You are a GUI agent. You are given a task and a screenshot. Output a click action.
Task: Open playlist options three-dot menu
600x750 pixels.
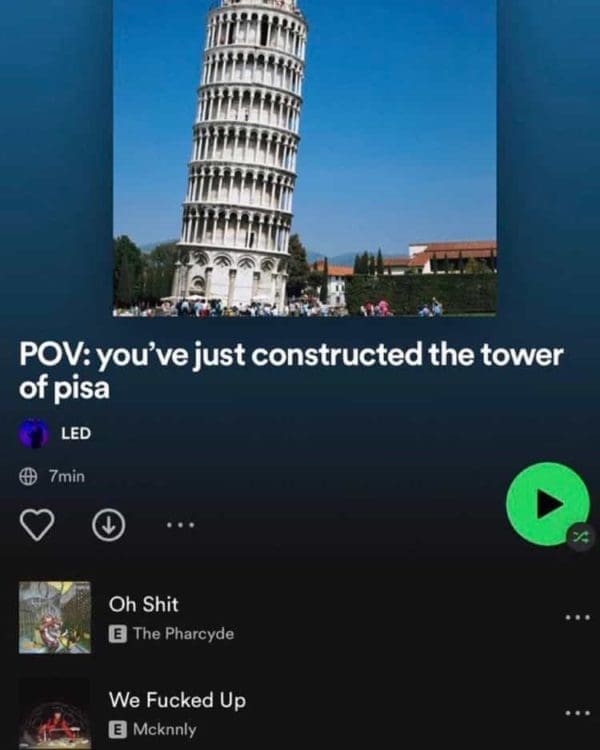click(x=180, y=525)
